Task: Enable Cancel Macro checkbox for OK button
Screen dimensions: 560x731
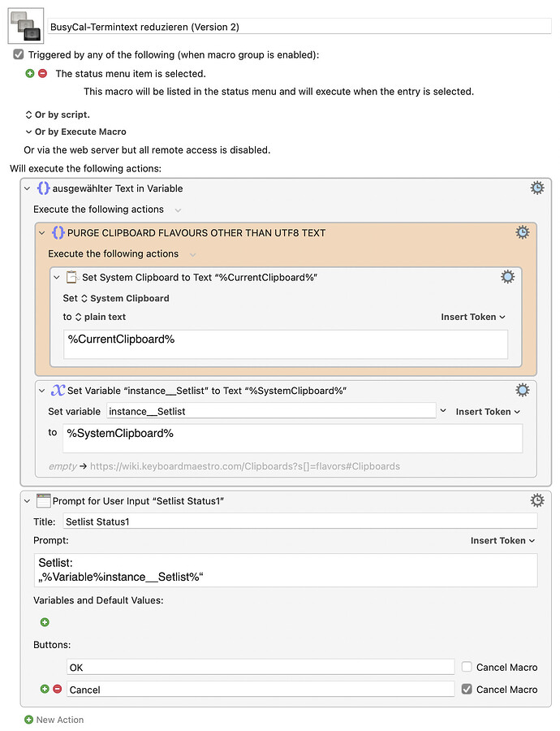Action: point(467,667)
